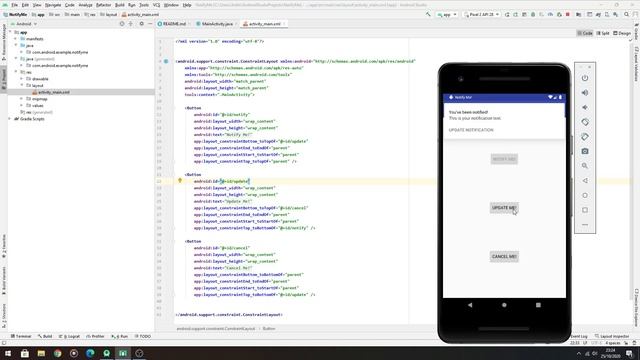
Task: Click the emulator sidebar back triangle
Action: [585, 180]
